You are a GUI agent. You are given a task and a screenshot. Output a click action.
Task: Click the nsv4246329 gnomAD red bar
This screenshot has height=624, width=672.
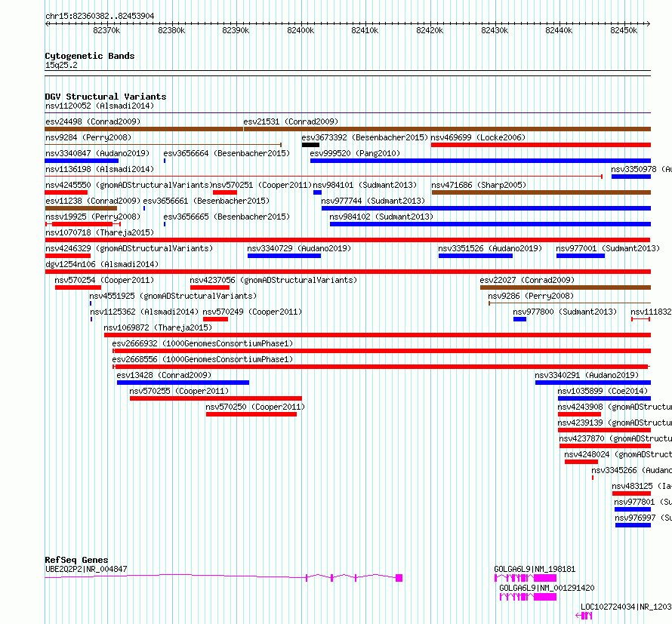coord(68,256)
